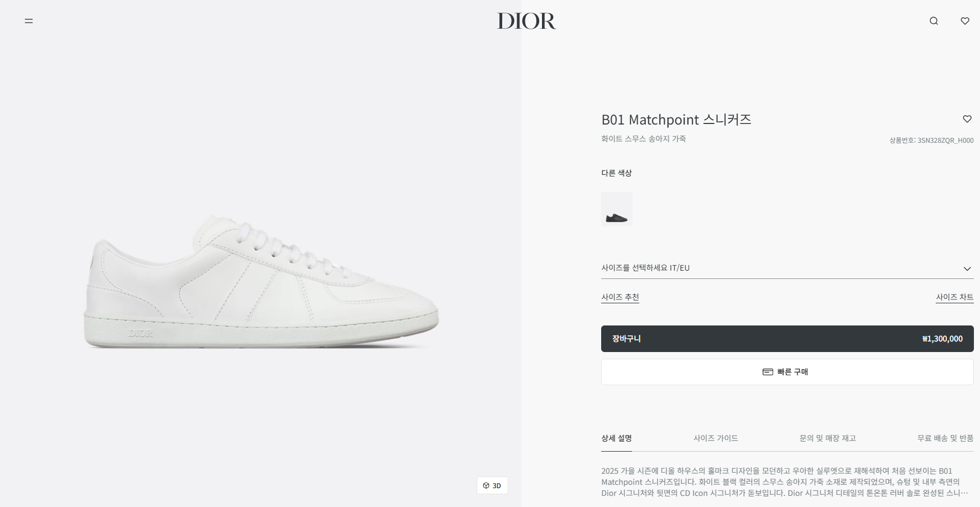Switch to 문의 및 매장 재고 tab
Viewport: 980px width, 507px height.
[827, 438]
